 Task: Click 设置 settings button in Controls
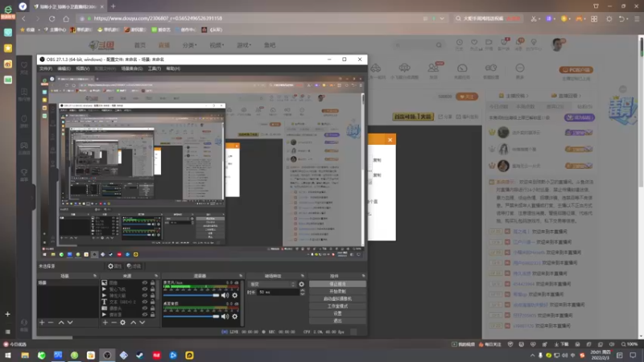coord(337,314)
